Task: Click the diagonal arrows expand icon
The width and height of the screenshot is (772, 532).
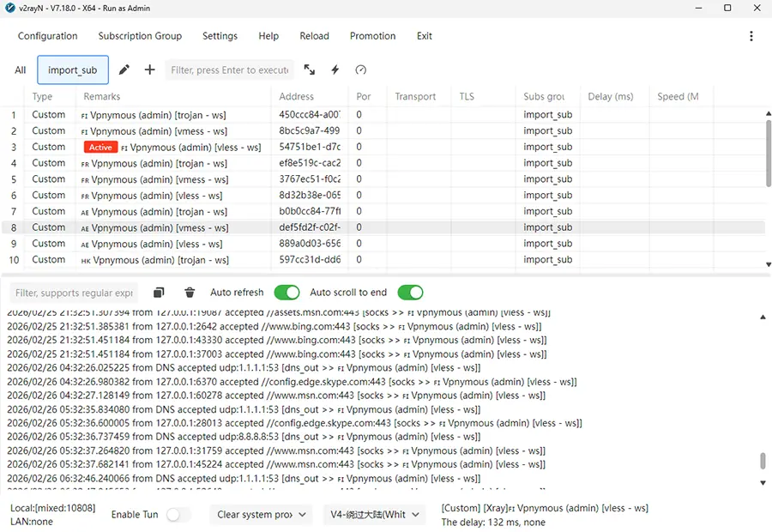Action: click(x=309, y=70)
